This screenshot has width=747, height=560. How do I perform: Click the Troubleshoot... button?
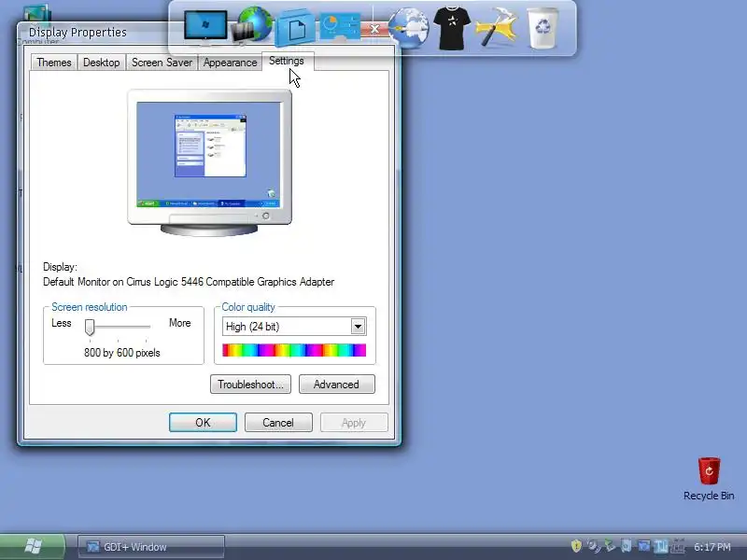250,385
